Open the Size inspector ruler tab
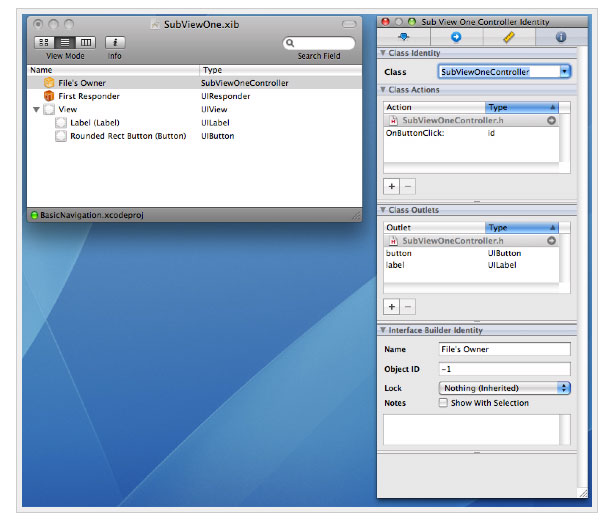The width and height of the screenshot is (615, 522). pyautogui.click(x=509, y=37)
